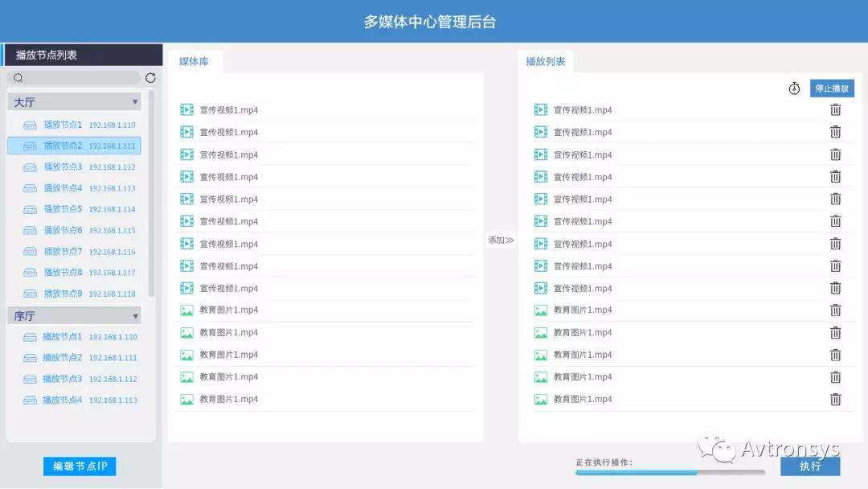Open the 媒体库 tab
This screenshot has width=868, height=489.
[x=194, y=62]
